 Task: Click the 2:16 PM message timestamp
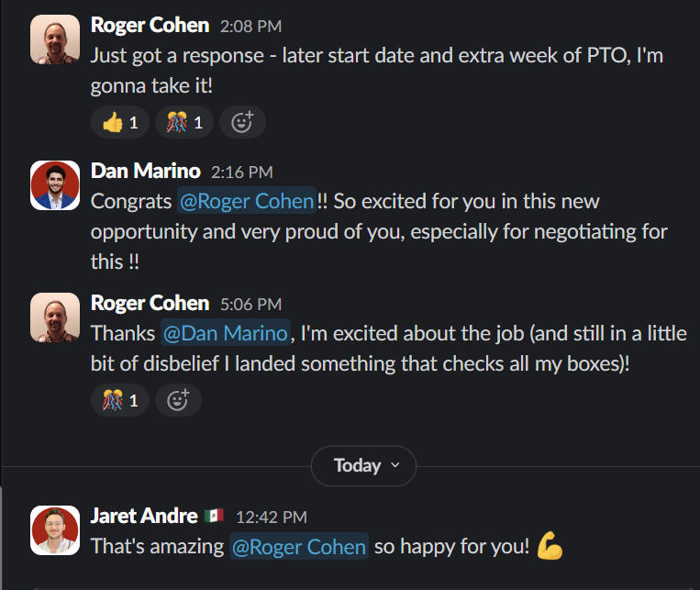coord(242,173)
